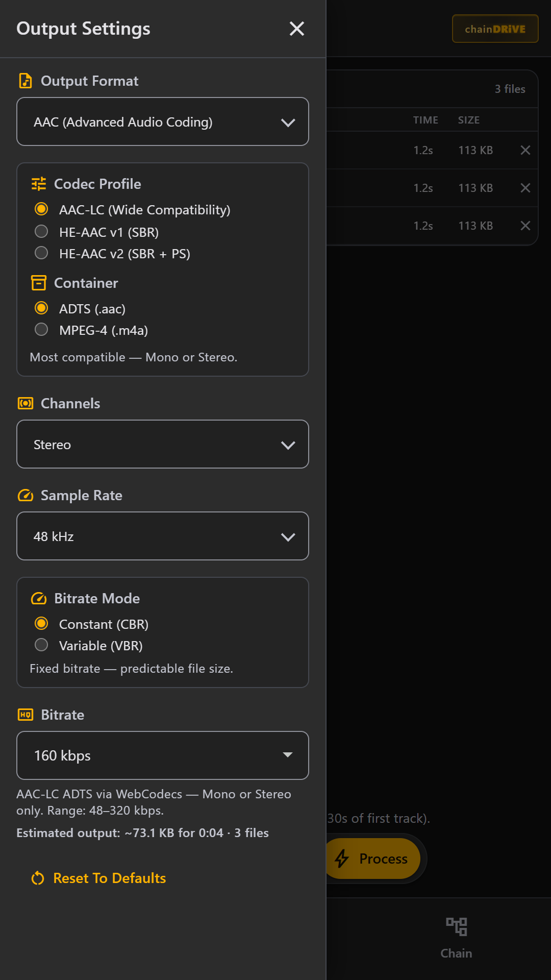The width and height of the screenshot is (551, 980).
Task: Click the lightning bolt on Process button
Action: pyautogui.click(x=342, y=859)
